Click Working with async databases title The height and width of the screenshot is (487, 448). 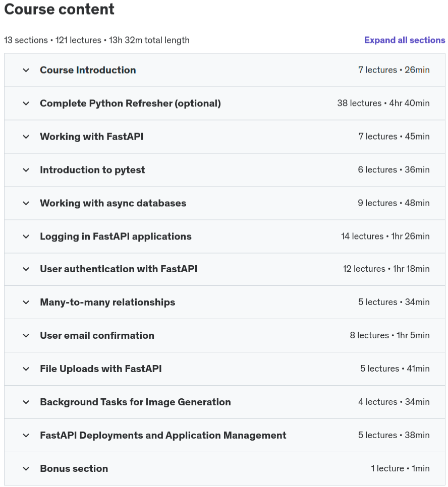[113, 203]
